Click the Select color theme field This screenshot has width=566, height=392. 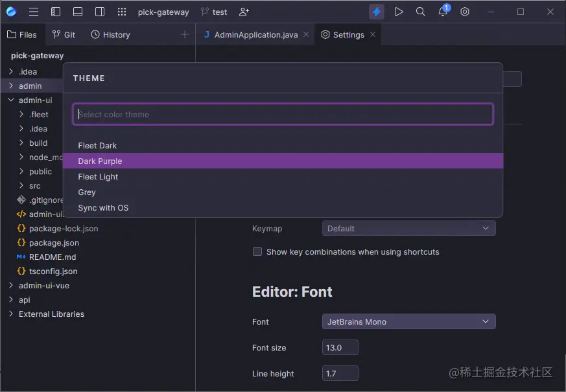point(283,114)
